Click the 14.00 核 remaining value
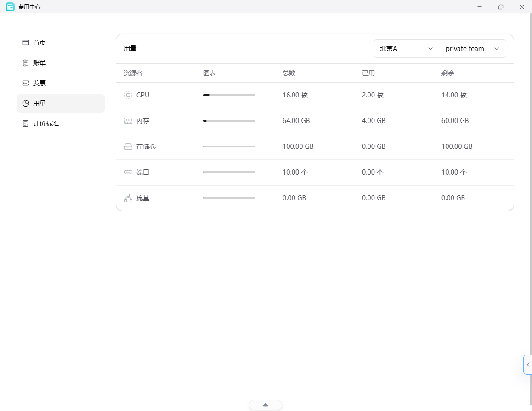 click(x=454, y=95)
